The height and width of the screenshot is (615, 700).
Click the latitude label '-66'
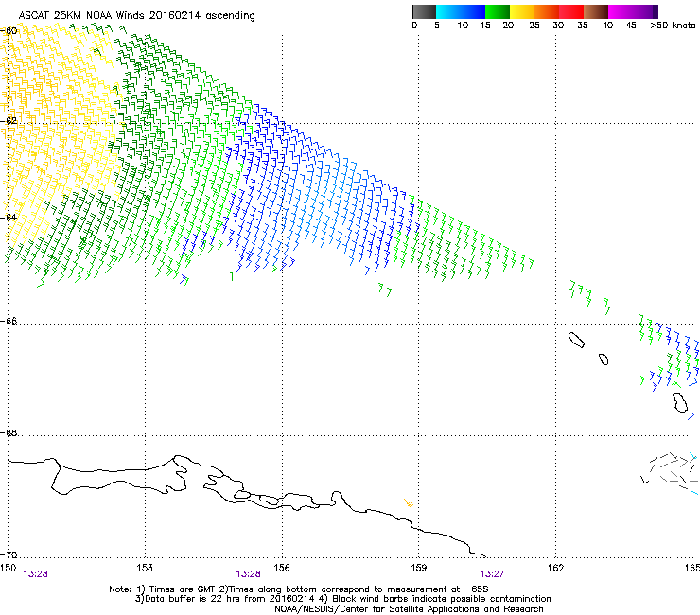pyautogui.click(x=9, y=321)
